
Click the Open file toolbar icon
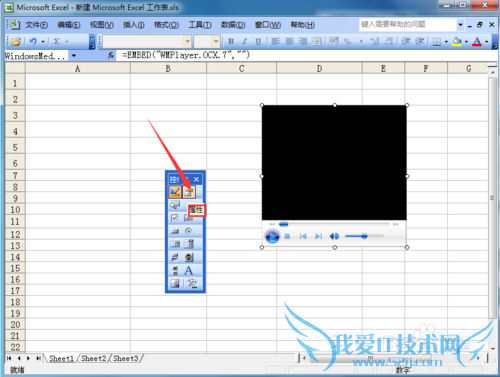(x=16, y=41)
